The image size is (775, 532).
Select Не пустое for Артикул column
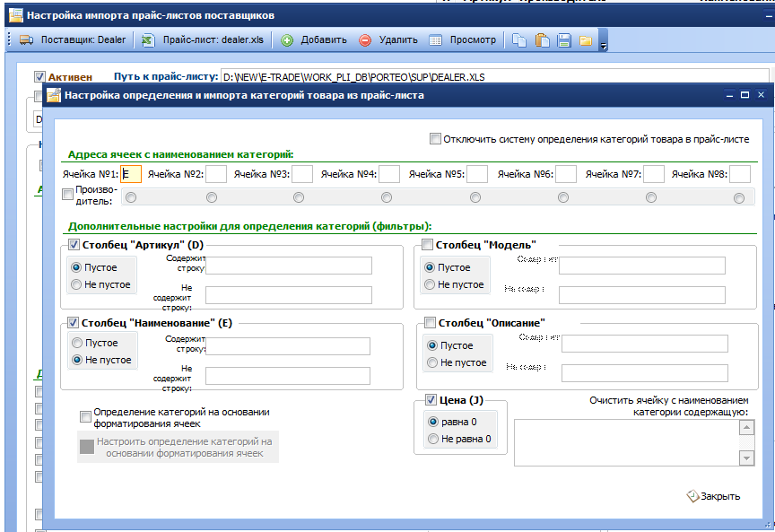coord(76,284)
